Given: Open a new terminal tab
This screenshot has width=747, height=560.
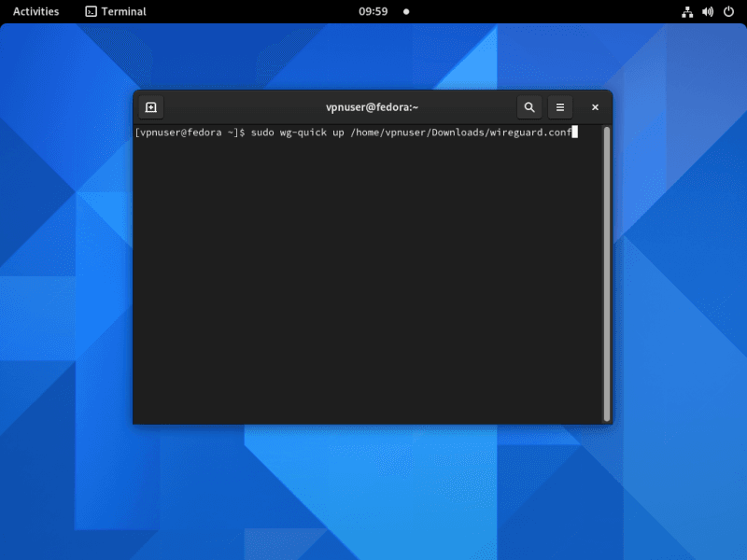Looking at the screenshot, I should [x=151, y=107].
